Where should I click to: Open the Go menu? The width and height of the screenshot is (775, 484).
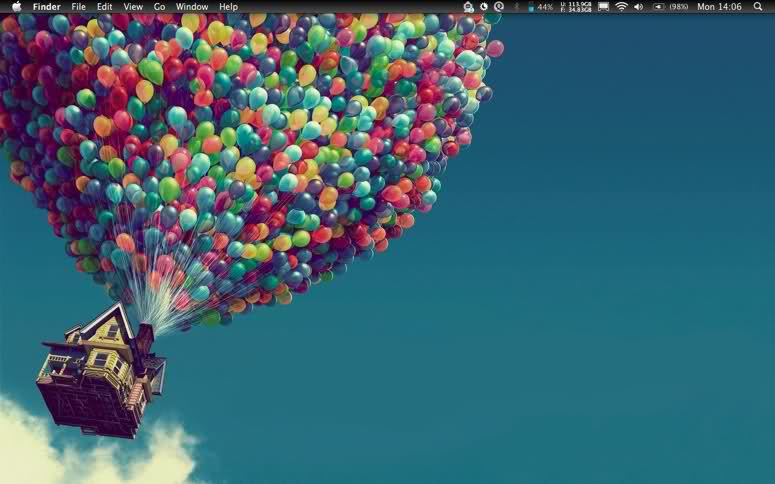(x=159, y=7)
